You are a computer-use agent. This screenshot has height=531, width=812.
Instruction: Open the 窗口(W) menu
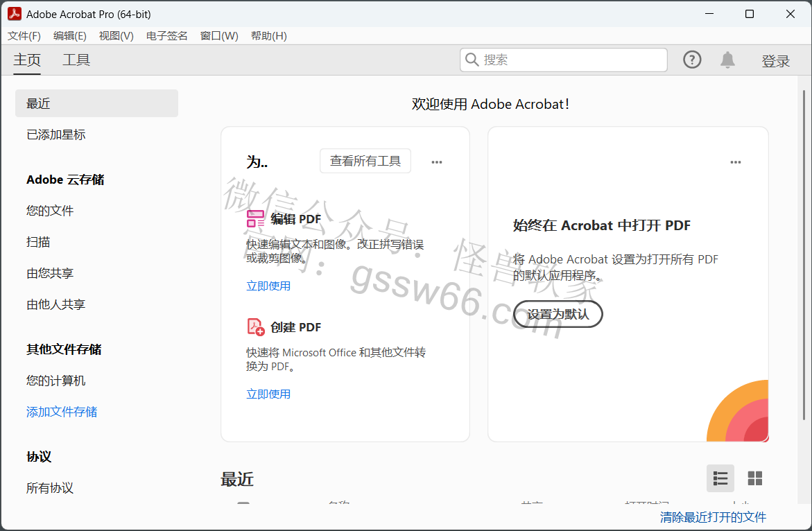(219, 36)
